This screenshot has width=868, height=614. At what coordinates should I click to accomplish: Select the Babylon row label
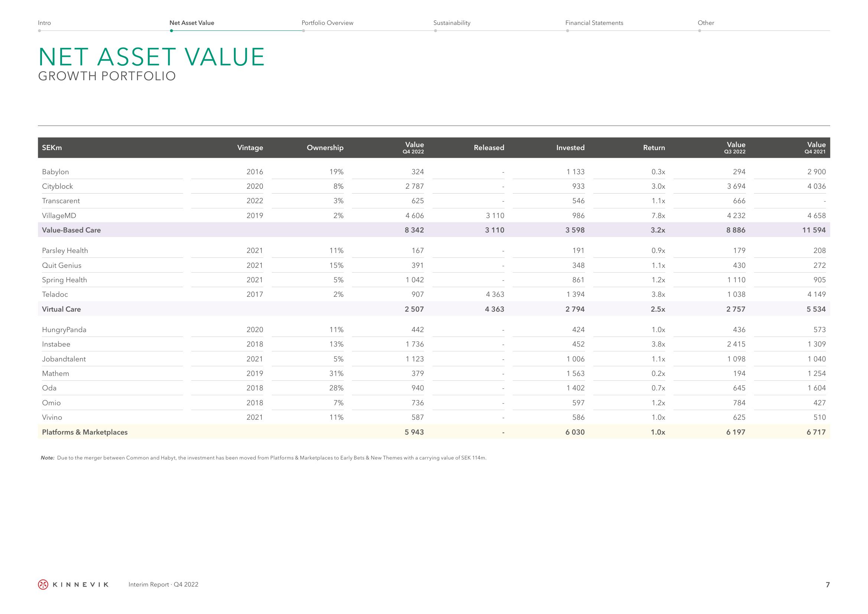coord(56,172)
